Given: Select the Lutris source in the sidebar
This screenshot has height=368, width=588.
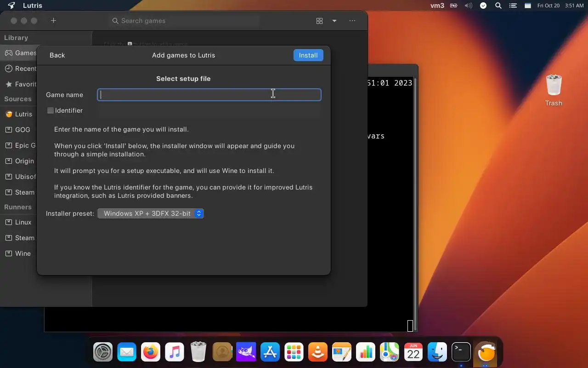Looking at the screenshot, I should pyautogui.click(x=19, y=114).
